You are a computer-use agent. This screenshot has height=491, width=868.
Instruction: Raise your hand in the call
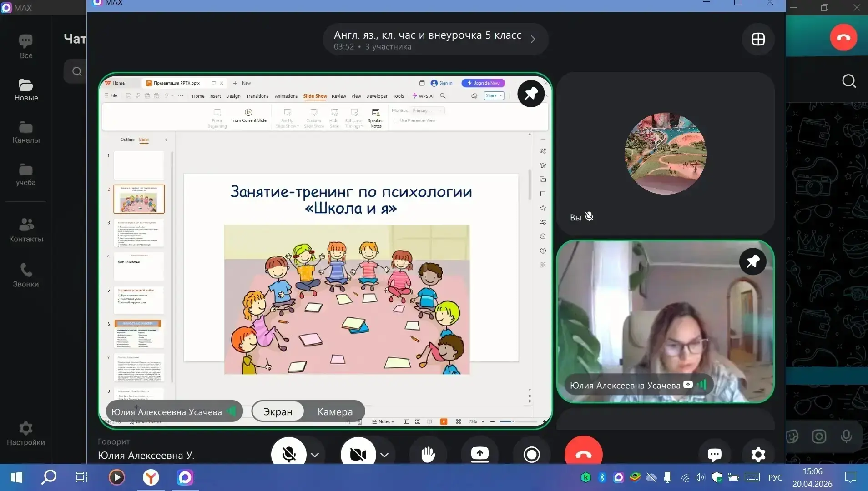tap(428, 454)
